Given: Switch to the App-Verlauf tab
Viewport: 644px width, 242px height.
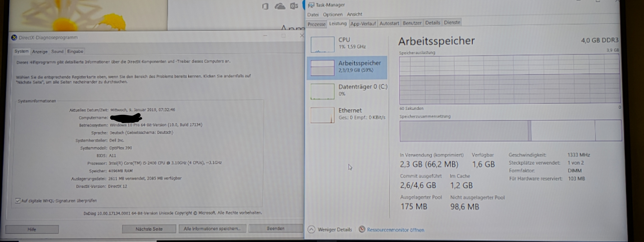Looking at the screenshot, I should pyautogui.click(x=363, y=24).
